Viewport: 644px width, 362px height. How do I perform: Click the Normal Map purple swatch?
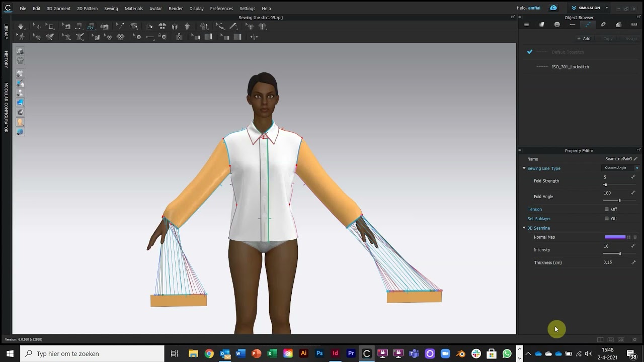615,237
